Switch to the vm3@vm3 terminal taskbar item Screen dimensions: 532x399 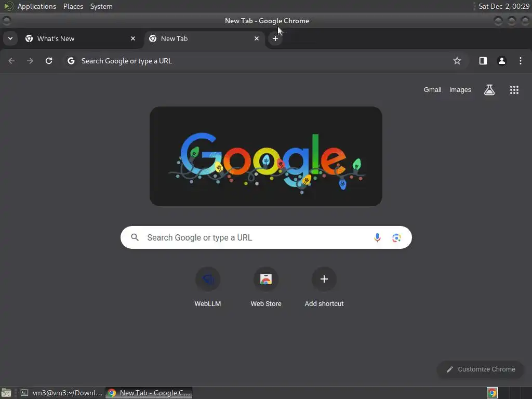(x=61, y=393)
